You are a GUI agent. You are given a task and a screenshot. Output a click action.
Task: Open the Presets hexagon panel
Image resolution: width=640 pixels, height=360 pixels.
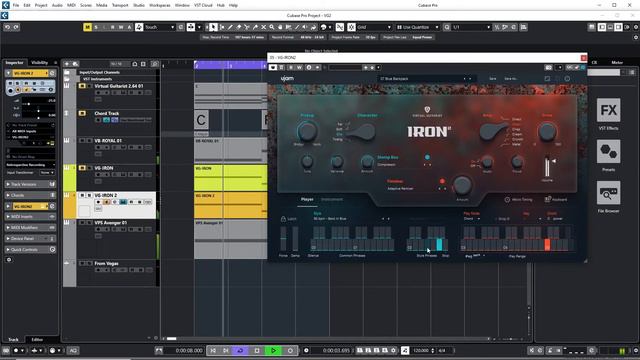pos(608,152)
